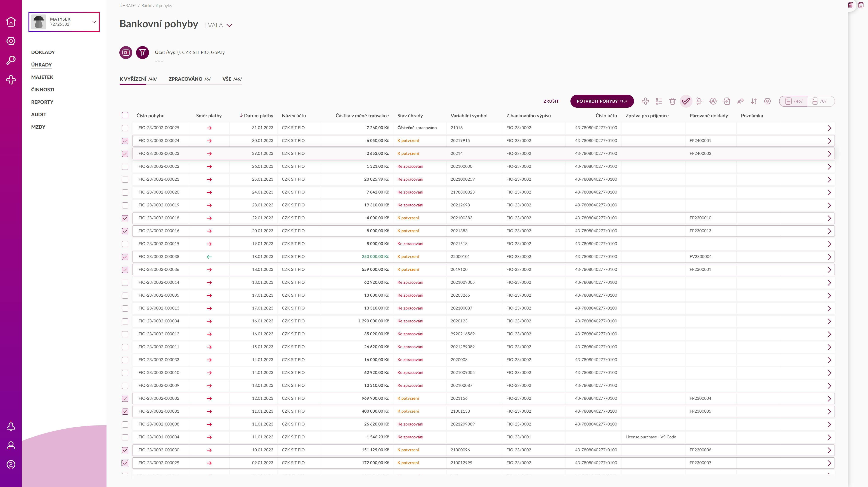Viewport: 868px width, 487px height.
Task: Open the MATÝSEK company dropdown
Action: click(64, 22)
